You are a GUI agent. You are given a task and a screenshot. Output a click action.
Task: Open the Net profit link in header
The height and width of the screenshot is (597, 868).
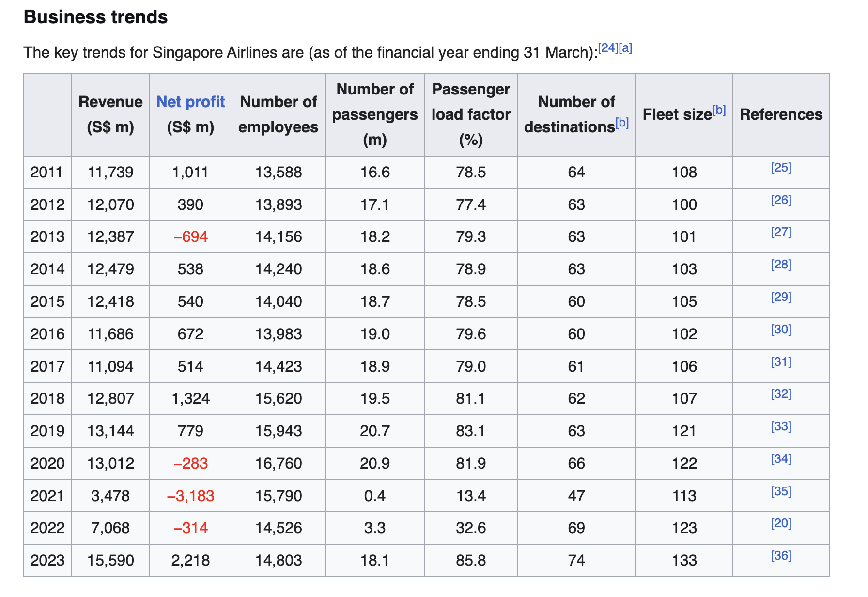pos(190,102)
